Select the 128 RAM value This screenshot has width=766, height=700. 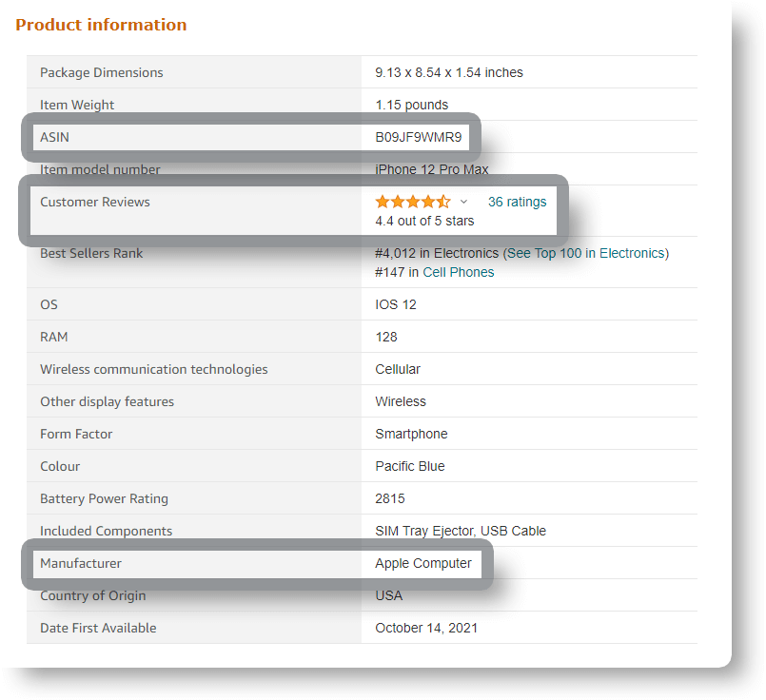pos(386,337)
